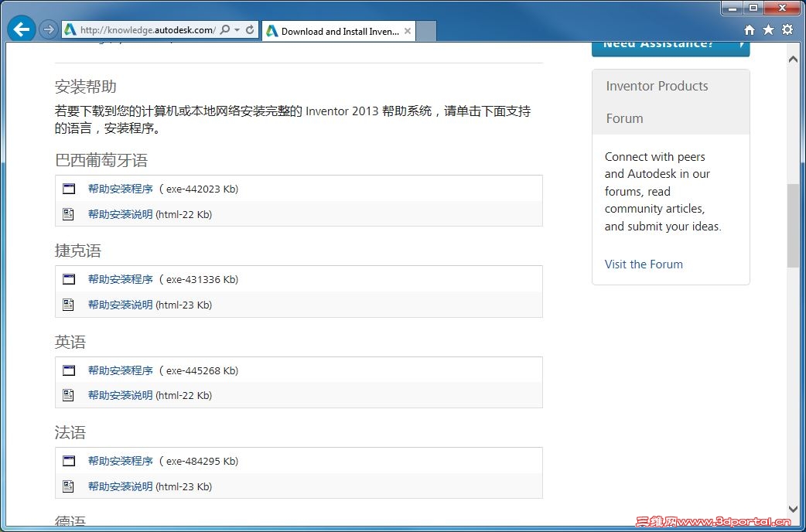The width and height of the screenshot is (806, 532).
Task: Open Favorites star icon
Action: pos(768,30)
